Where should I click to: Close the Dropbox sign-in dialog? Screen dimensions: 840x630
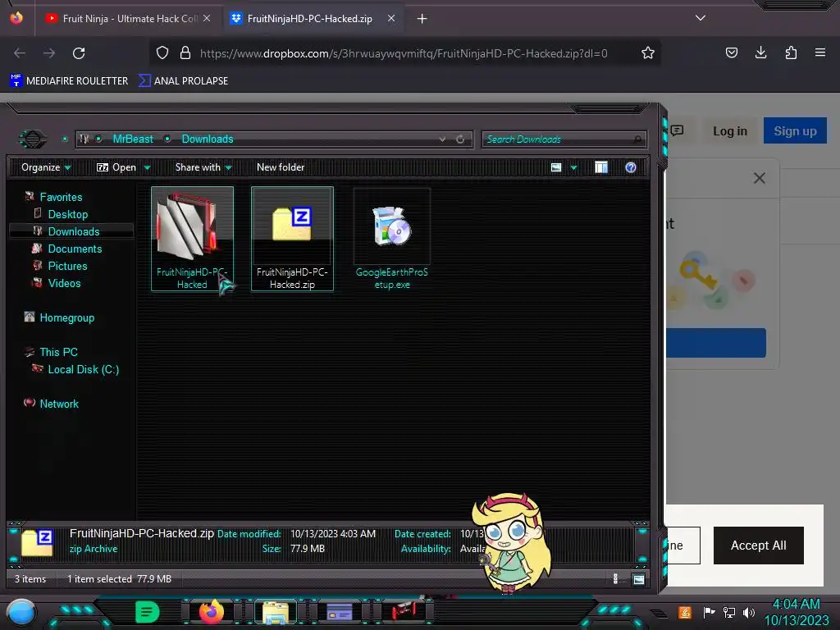point(759,178)
